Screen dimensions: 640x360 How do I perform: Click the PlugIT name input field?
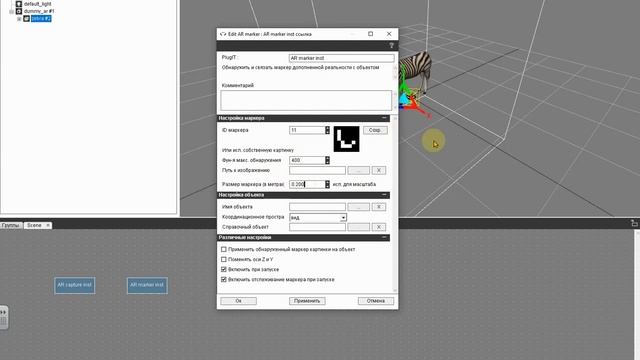point(341,58)
